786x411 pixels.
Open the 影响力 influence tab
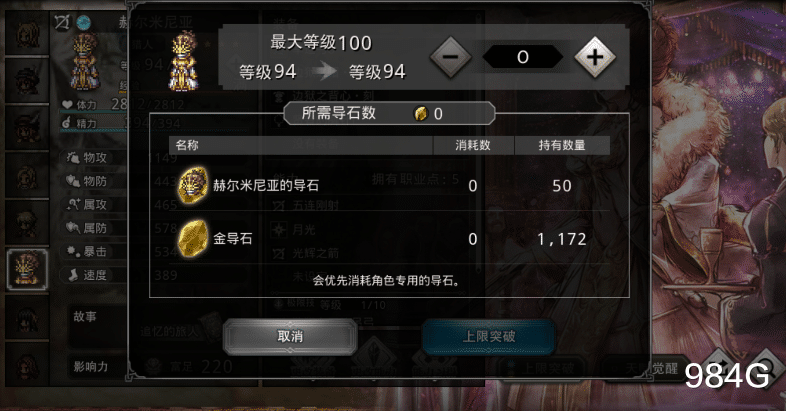click(91, 366)
